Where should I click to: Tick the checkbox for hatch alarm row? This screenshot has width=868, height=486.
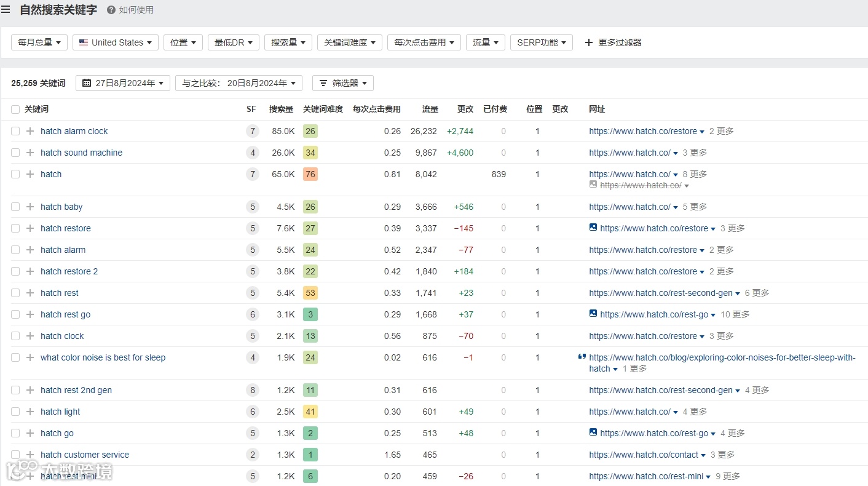point(15,250)
